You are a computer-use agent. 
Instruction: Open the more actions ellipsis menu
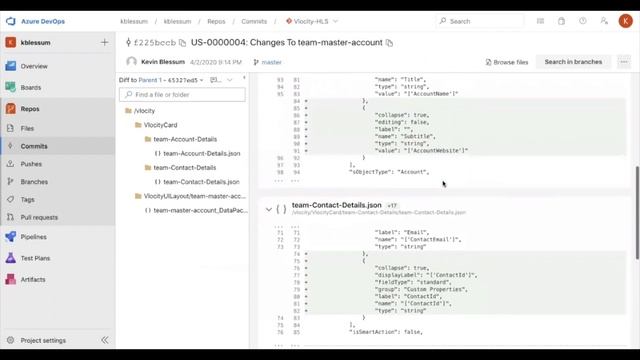pyautogui.click(x=624, y=62)
